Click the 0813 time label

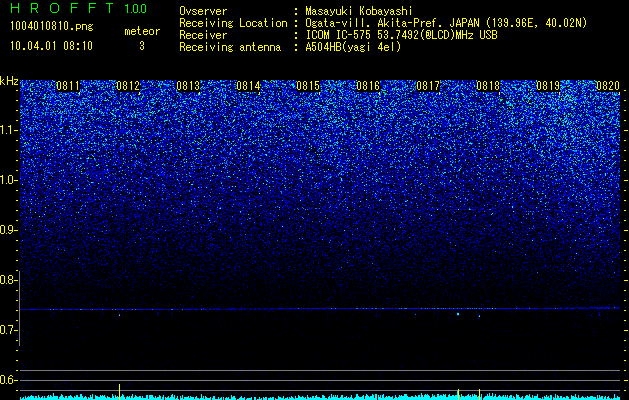coord(188,86)
